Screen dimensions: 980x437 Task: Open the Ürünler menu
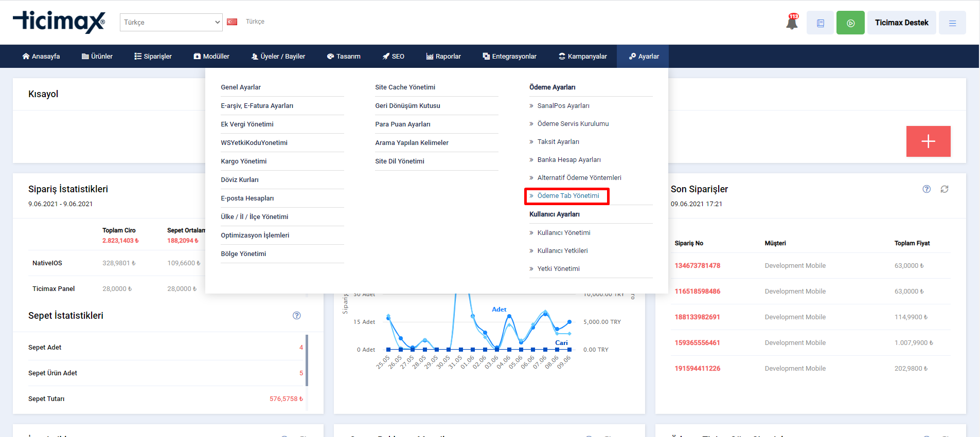[x=97, y=57]
